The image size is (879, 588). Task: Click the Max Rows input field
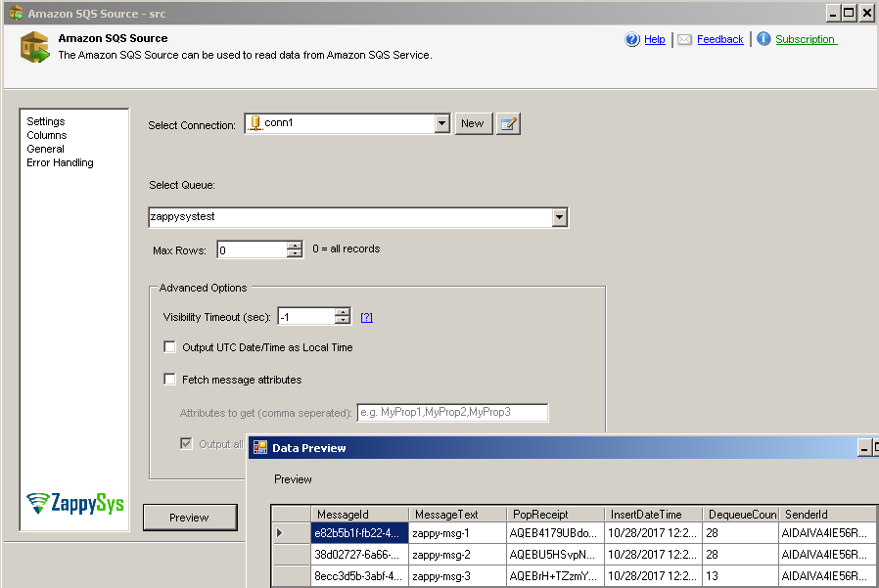[x=253, y=250]
